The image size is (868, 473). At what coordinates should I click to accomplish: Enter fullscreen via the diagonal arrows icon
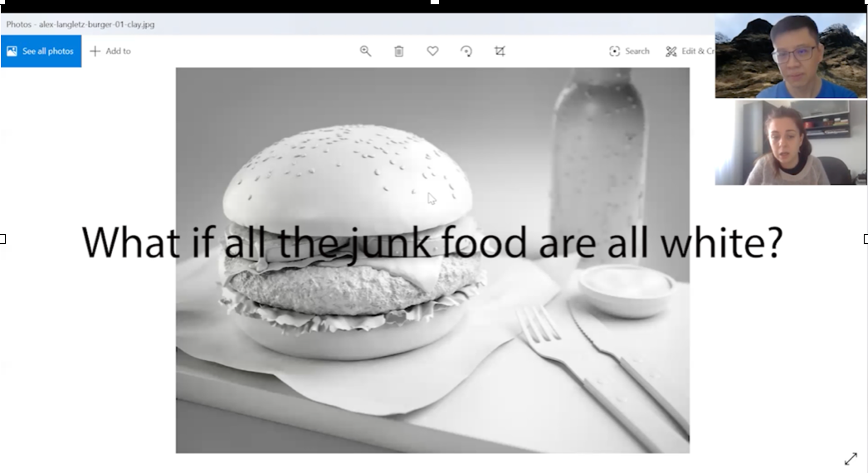point(851,459)
